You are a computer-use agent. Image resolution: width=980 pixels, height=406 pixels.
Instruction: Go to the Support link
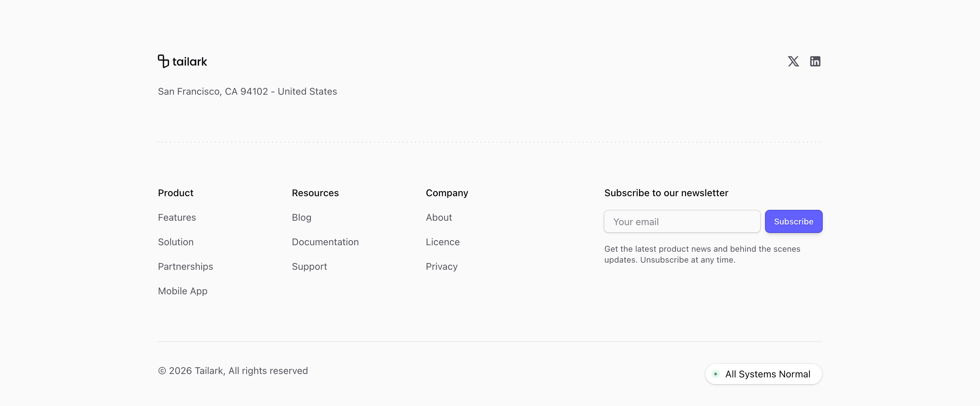309,267
